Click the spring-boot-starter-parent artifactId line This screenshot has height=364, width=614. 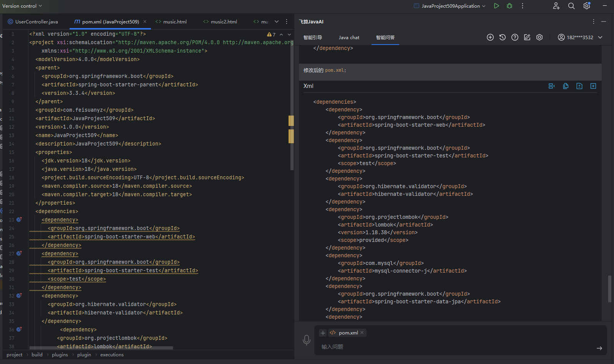click(x=120, y=84)
